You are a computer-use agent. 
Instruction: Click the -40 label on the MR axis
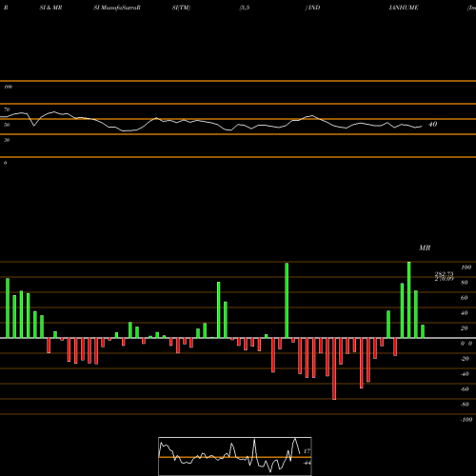click(x=465, y=374)
